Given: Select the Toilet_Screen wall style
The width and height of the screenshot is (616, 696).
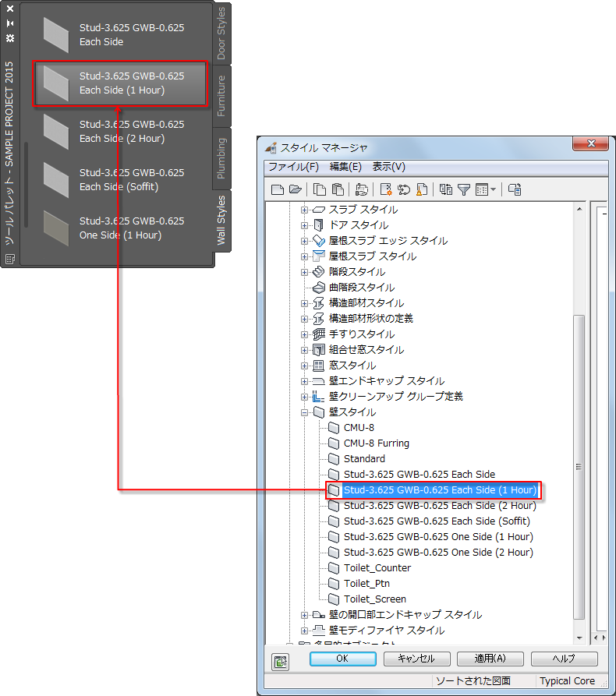Looking at the screenshot, I should [x=375, y=599].
